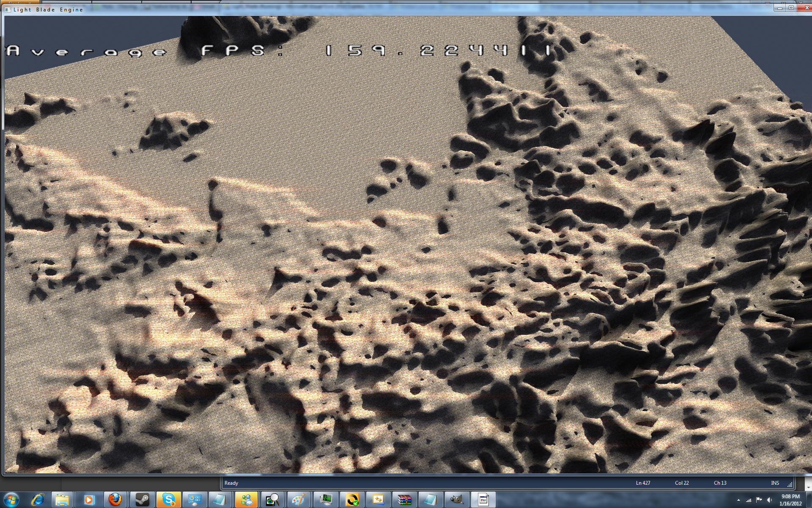Open WinRAR from the taskbar
812x508 pixels.
tap(404, 500)
